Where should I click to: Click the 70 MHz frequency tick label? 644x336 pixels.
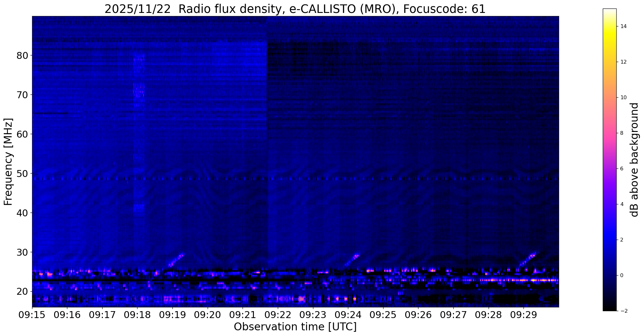[x=22, y=94]
